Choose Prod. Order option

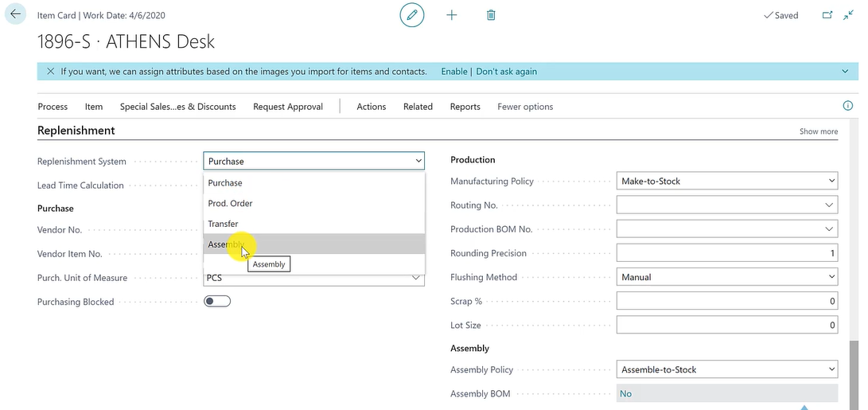click(314, 203)
